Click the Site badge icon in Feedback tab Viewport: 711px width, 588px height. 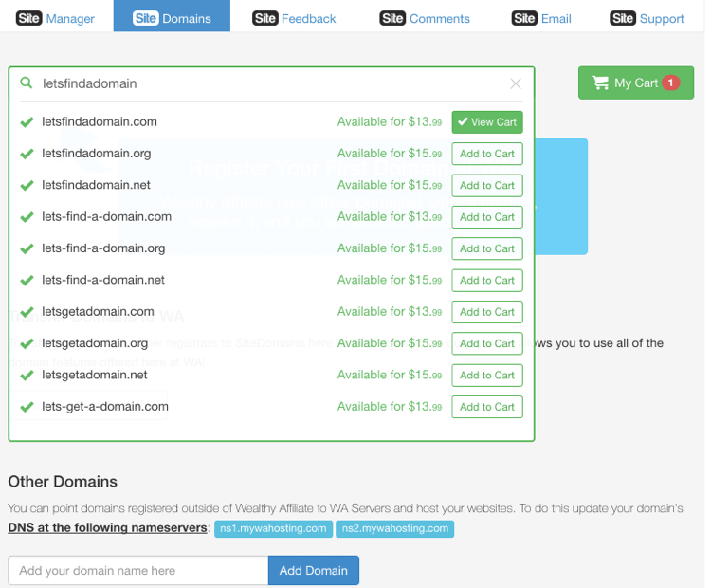[x=265, y=18]
